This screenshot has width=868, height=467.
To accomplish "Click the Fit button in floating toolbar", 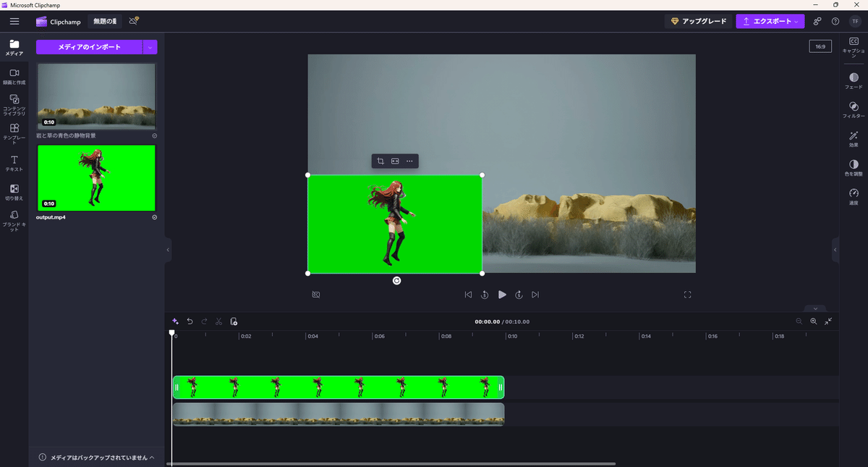I will [x=395, y=161].
